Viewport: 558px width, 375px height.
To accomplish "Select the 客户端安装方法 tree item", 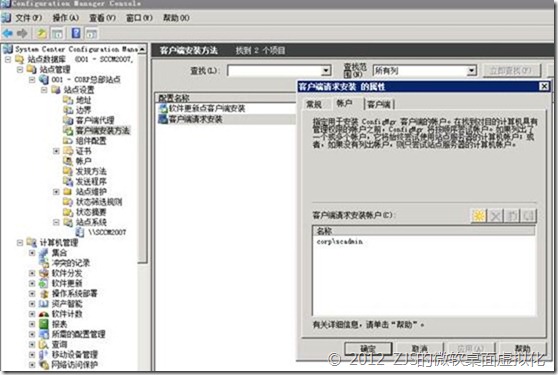I will pos(102,131).
